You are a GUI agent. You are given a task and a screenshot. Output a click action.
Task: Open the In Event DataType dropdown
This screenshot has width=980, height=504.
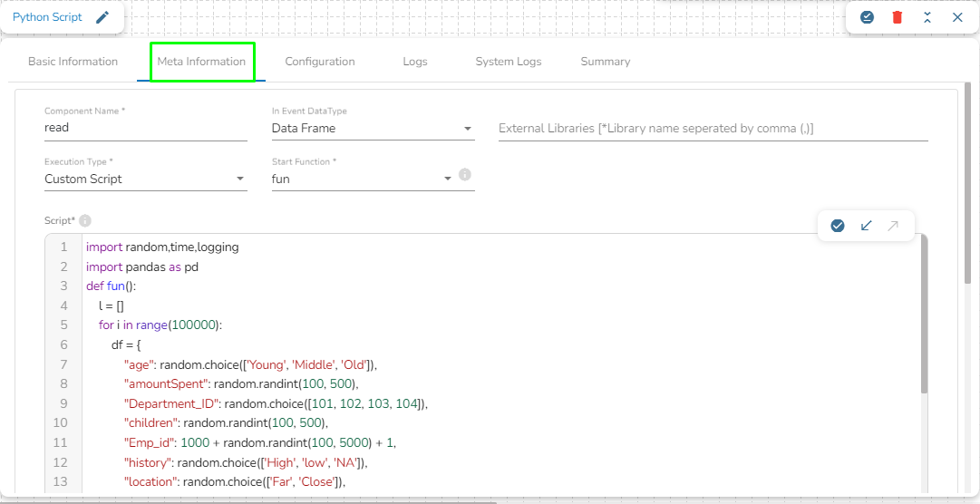(x=373, y=129)
